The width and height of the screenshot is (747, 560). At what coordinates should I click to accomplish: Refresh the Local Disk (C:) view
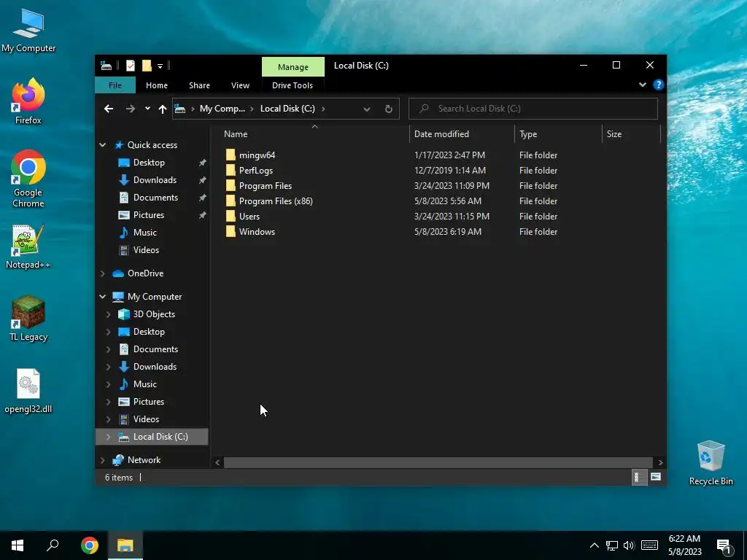point(389,109)
